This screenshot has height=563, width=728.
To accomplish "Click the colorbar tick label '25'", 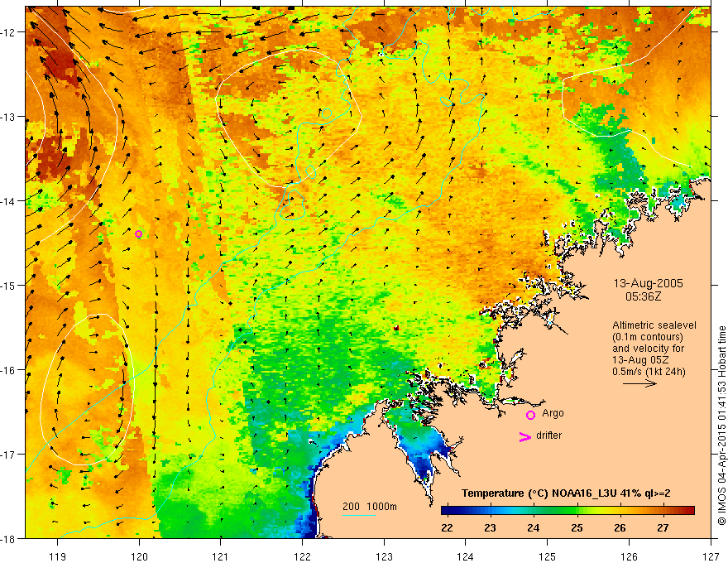I will 577,527.
